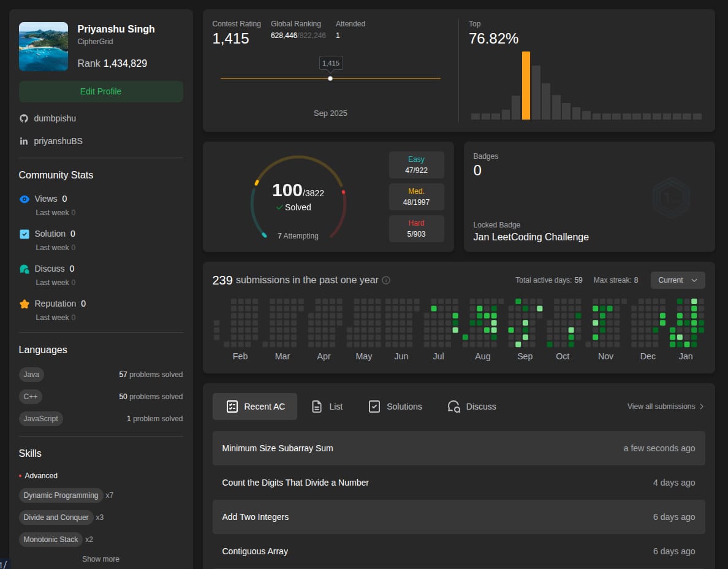The width and height of the screenshot is (728, 569).
Task: Click the circular solved progress gauge
Action: click(x=298, y=197)
